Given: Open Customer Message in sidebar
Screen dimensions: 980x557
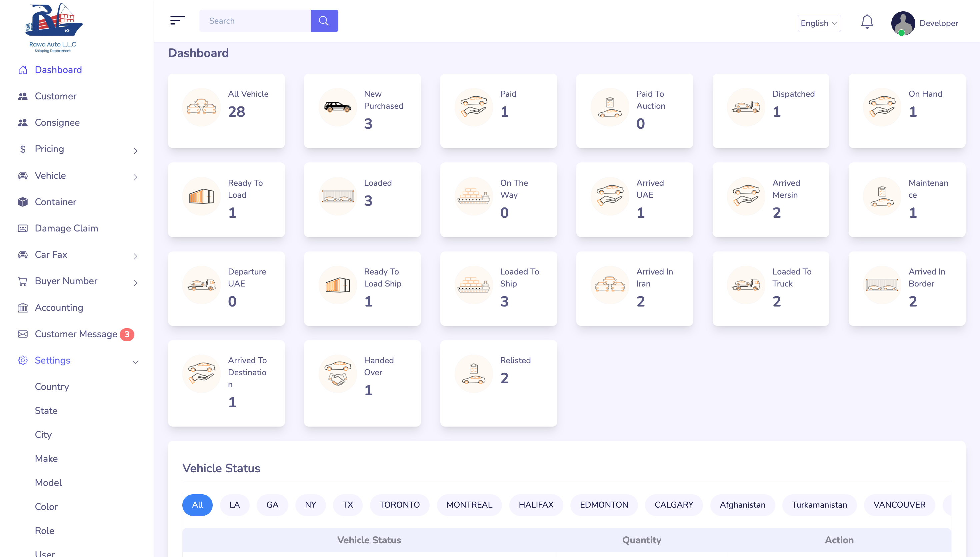Looking at the screenshot, I should tap(76, 334).
